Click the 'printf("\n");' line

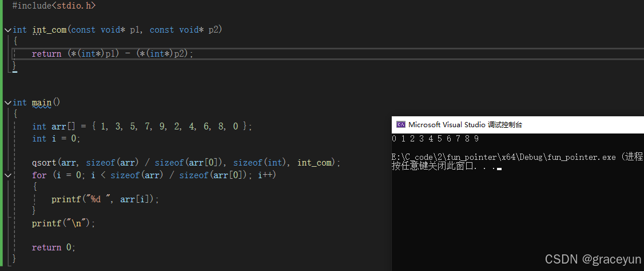[63, 223]
